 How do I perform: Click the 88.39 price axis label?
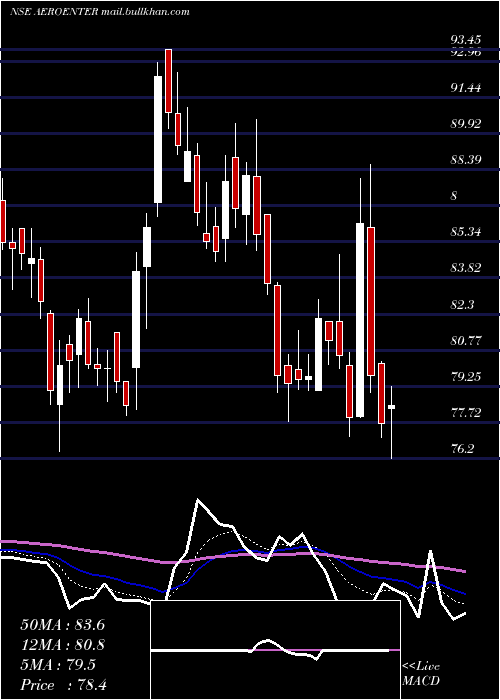pos(466,160)
